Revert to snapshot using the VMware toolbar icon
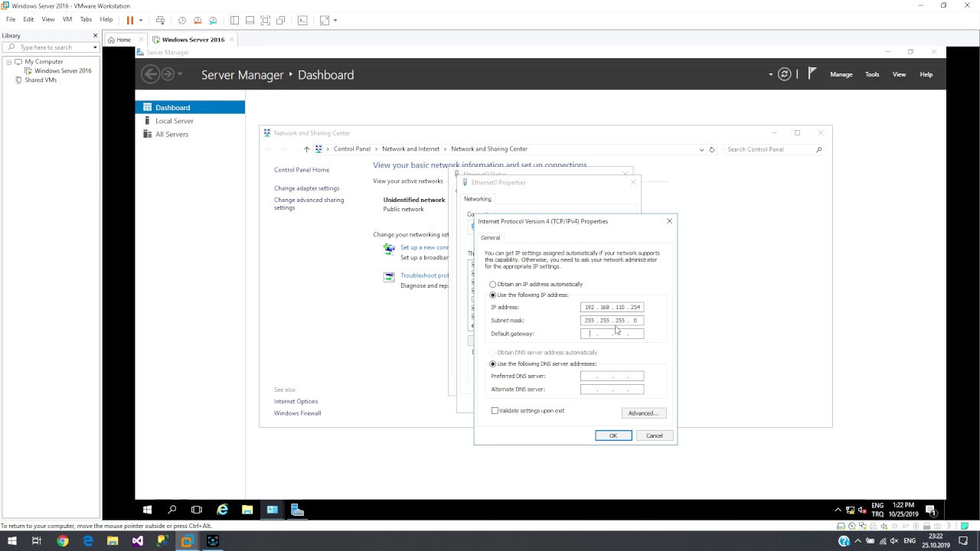The width and height of the screenshot is (980, 551). point(198,20)
